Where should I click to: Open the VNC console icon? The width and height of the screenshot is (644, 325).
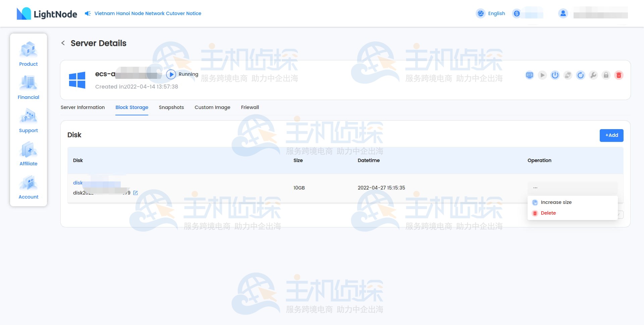tap(530, 75)
